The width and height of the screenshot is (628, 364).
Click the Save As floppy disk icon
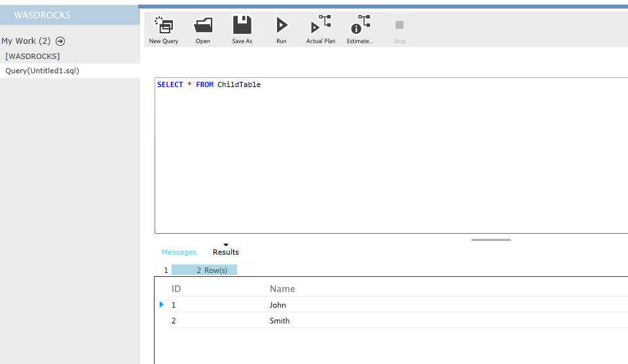click(x=242, y=26)
